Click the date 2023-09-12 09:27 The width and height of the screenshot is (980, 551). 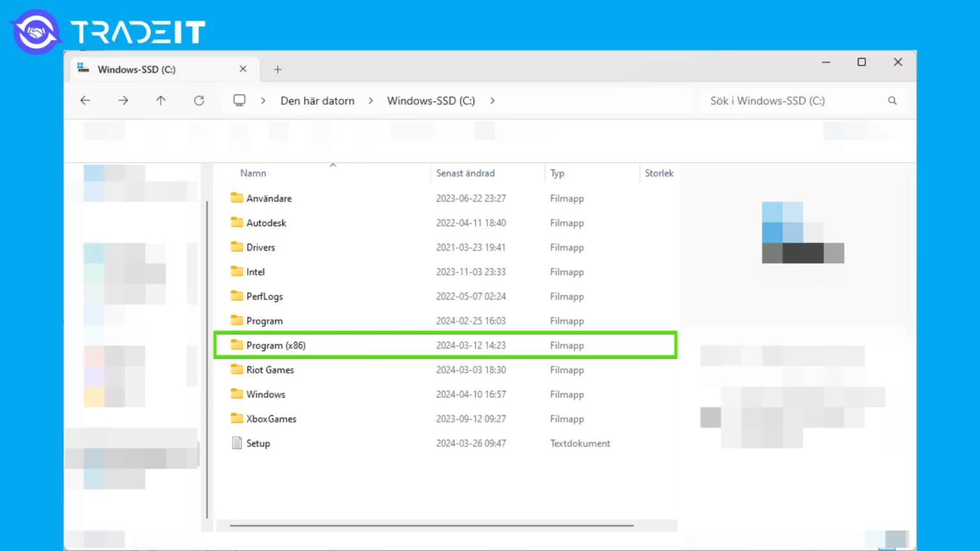point(471,419)
